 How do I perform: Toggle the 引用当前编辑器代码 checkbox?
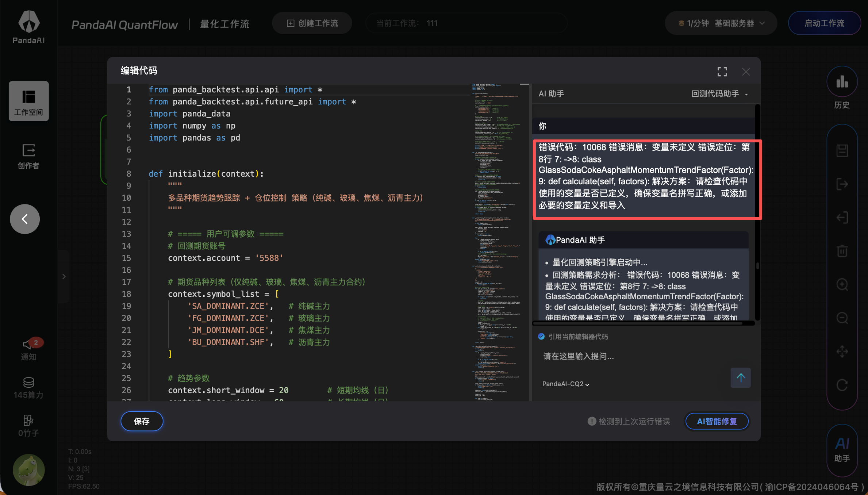(541, 337)
